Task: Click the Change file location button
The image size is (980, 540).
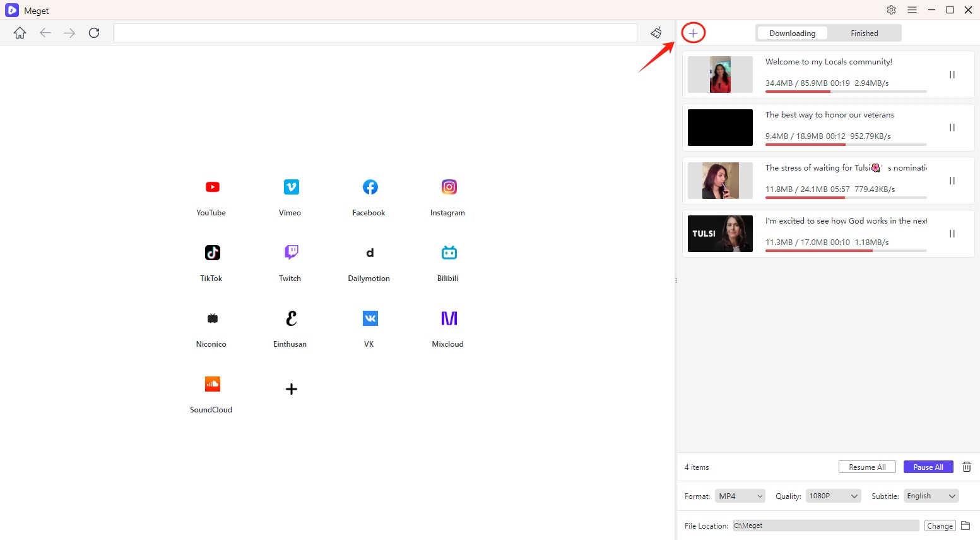Action: click(x=940, y=525)
